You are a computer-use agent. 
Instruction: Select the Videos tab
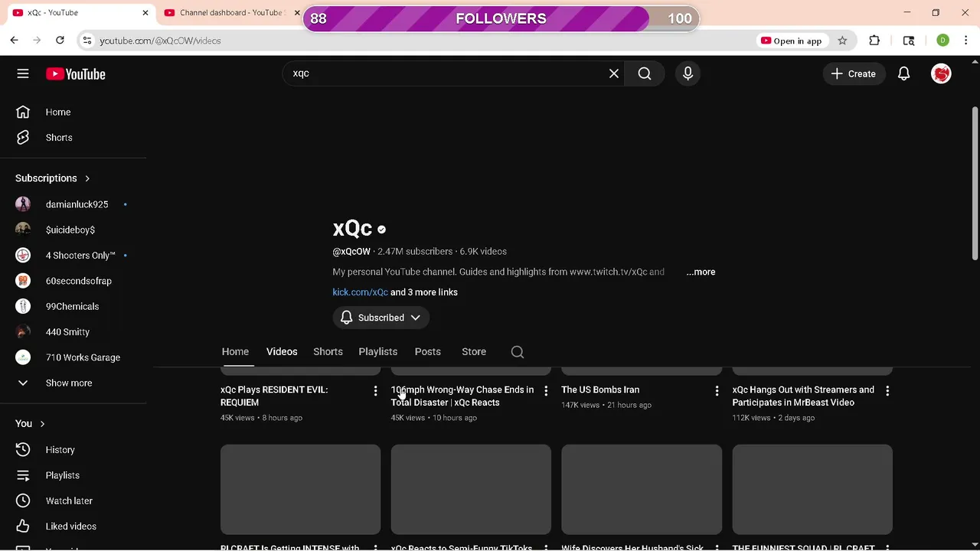coord(282,351)
